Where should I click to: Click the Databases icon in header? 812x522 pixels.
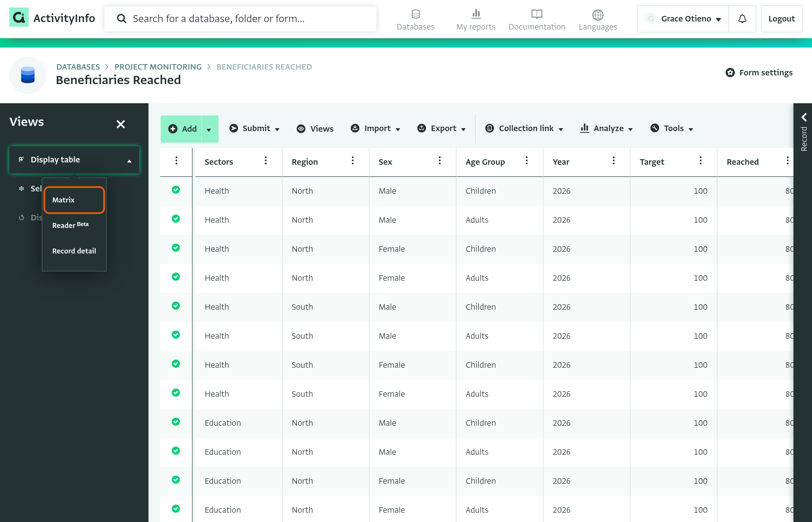point(416,14)
